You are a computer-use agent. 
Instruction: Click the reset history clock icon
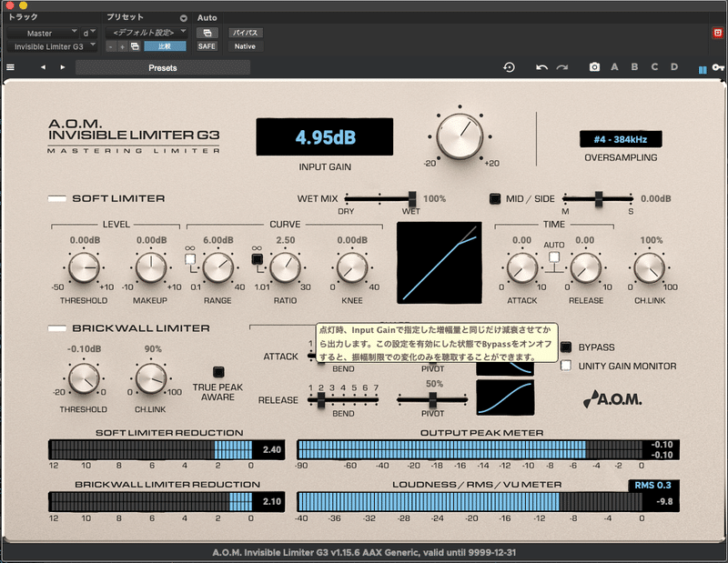509,67
